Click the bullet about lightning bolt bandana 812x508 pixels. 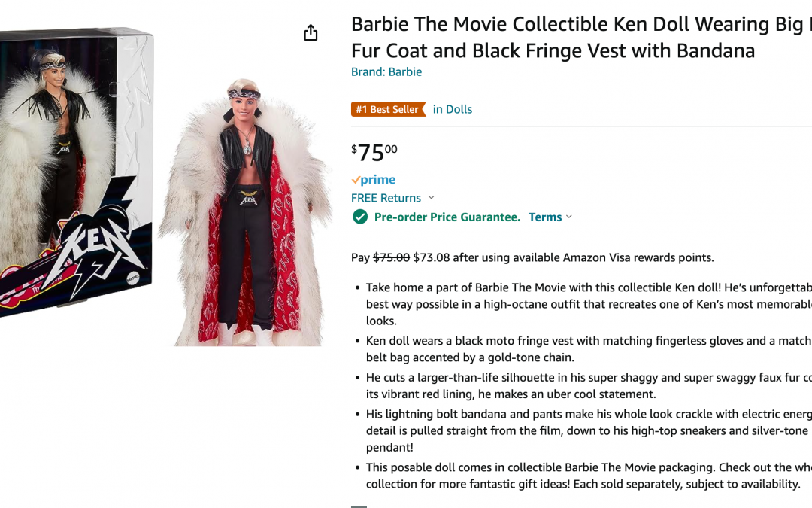point(588,430)
